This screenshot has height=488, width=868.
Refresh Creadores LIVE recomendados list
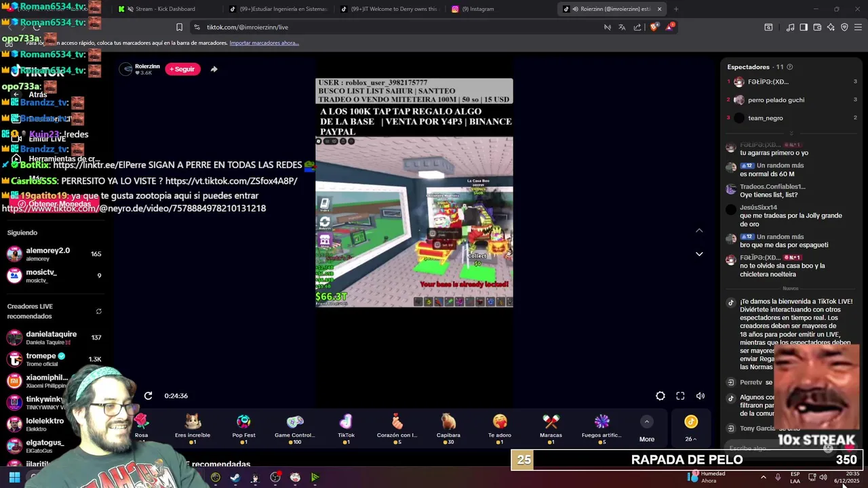click(x=98, y=311)
